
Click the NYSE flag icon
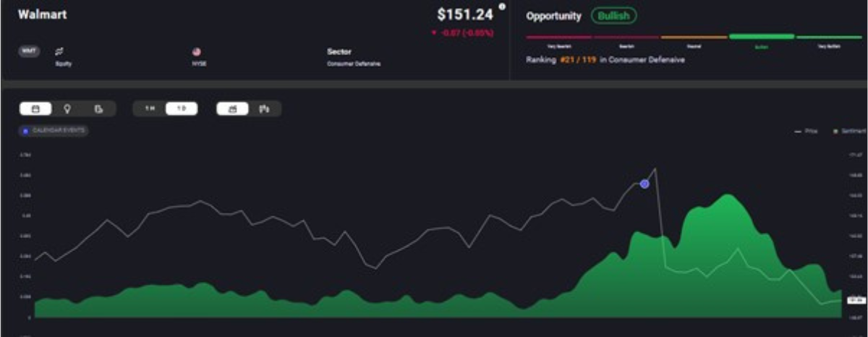[x=196, y=51]
